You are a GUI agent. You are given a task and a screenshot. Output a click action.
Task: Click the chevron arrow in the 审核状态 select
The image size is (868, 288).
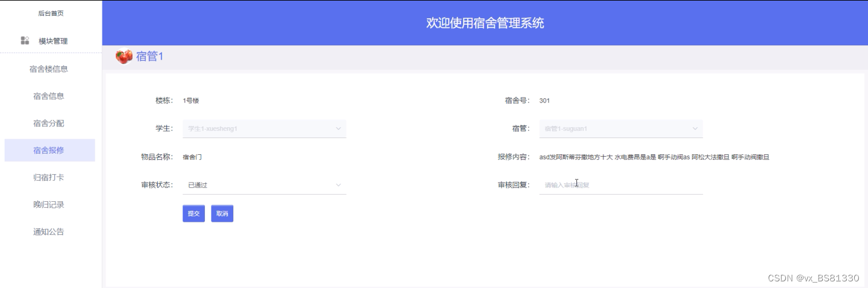pyautogui.click(x=338, y=185)
